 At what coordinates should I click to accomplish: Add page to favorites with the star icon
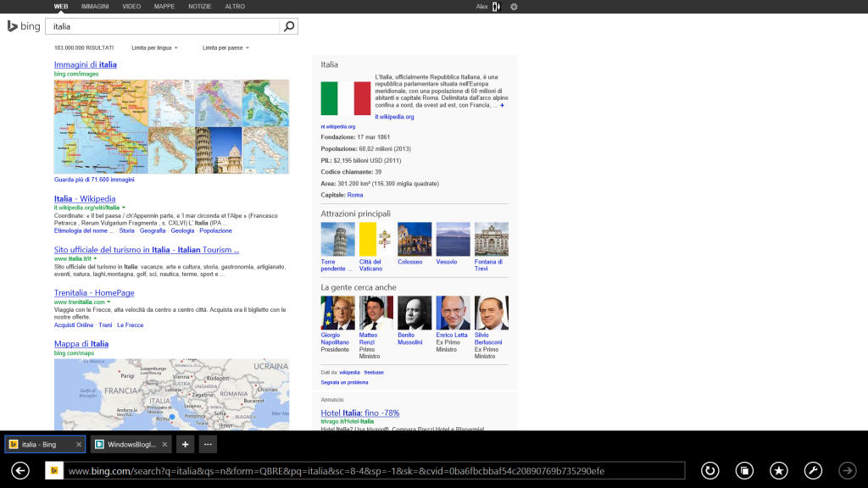tap(781, 470)
